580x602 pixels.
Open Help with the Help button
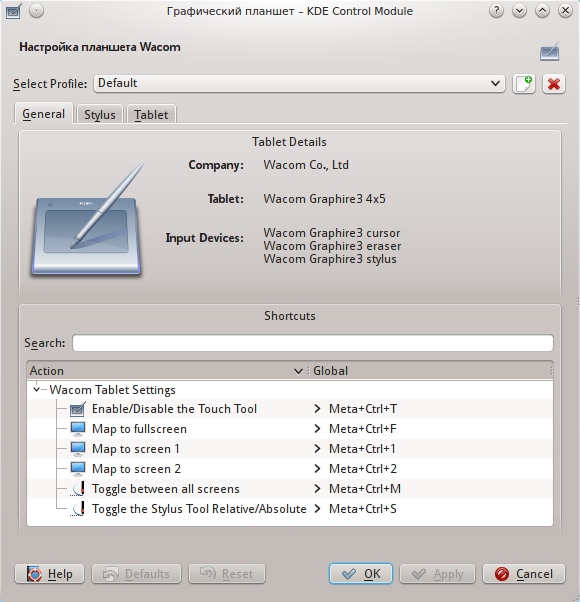coord(49,574)
